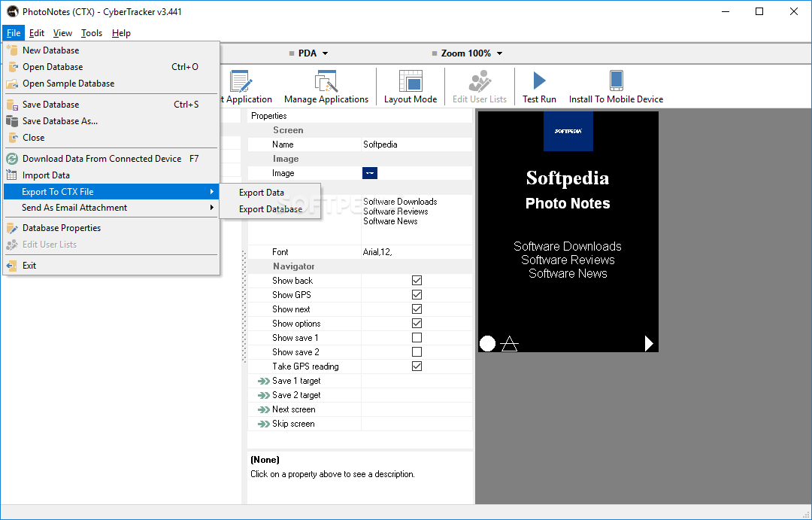Screen dimensions: 812x520
Task: Click the arrow icon beside Next screen
Action: (x=264, y=409)
